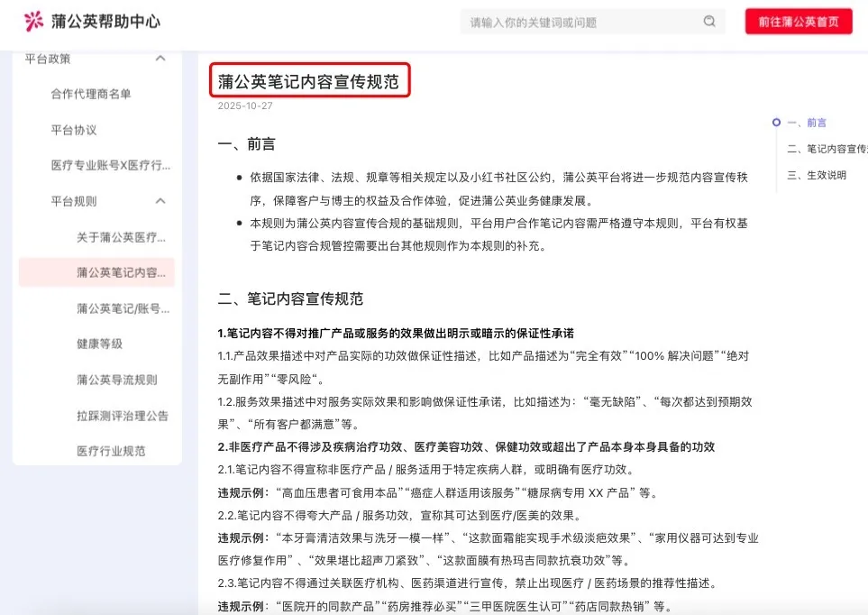The width and height of the screenshot is (868, 615).
Task: Collapse the 平台规则 section chevron
Action: tap(160, 200)
